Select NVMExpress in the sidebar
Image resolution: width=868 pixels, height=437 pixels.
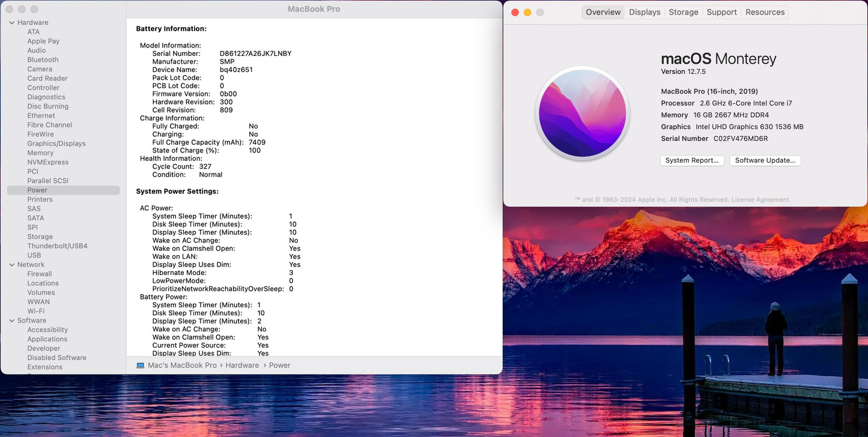48,162
